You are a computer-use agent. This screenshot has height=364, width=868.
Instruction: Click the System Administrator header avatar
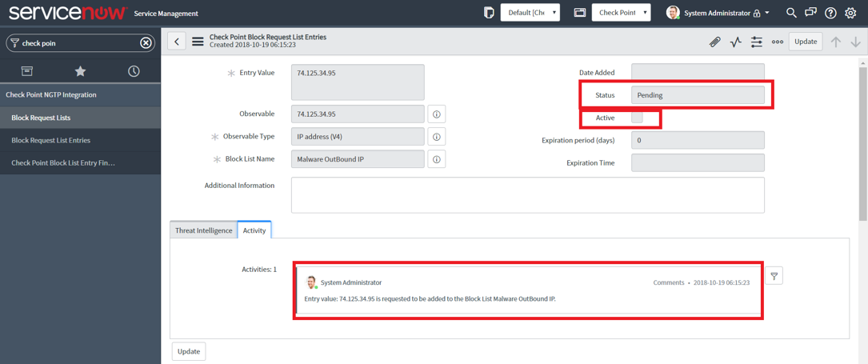[673, 13]
